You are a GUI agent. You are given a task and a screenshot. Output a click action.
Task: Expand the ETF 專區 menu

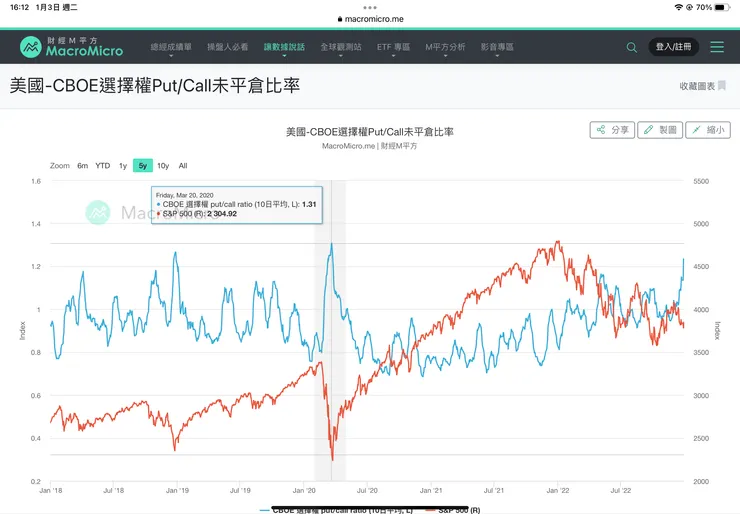click(393, 47)
